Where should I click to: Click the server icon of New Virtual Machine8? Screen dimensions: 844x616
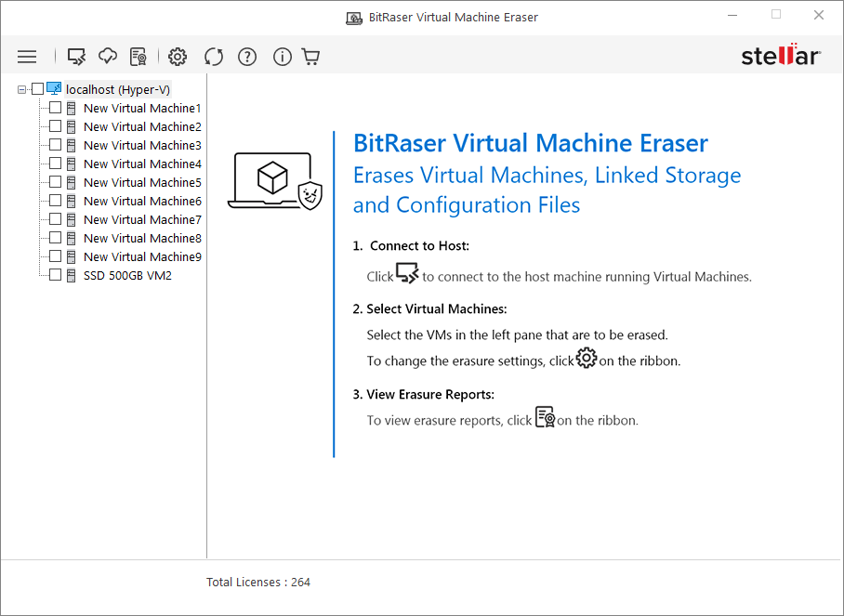click(71, 239)
